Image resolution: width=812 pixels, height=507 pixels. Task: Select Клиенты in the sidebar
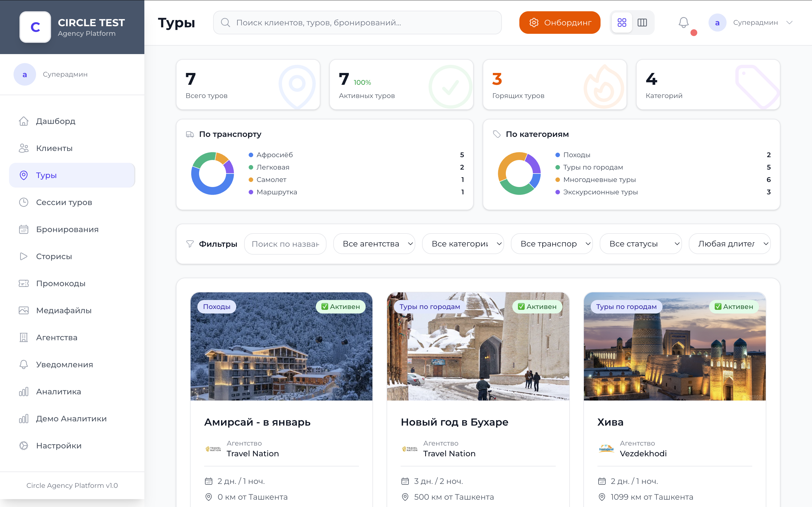point(54,148)
